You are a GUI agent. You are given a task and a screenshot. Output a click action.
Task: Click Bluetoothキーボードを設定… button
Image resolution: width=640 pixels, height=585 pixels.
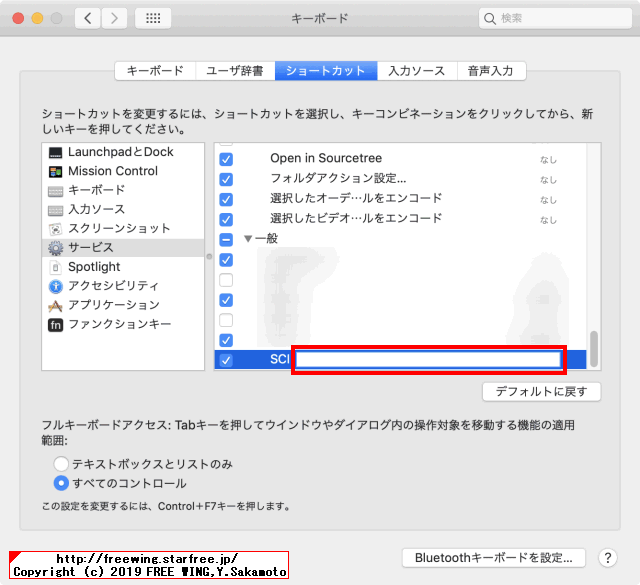[493, 558]
